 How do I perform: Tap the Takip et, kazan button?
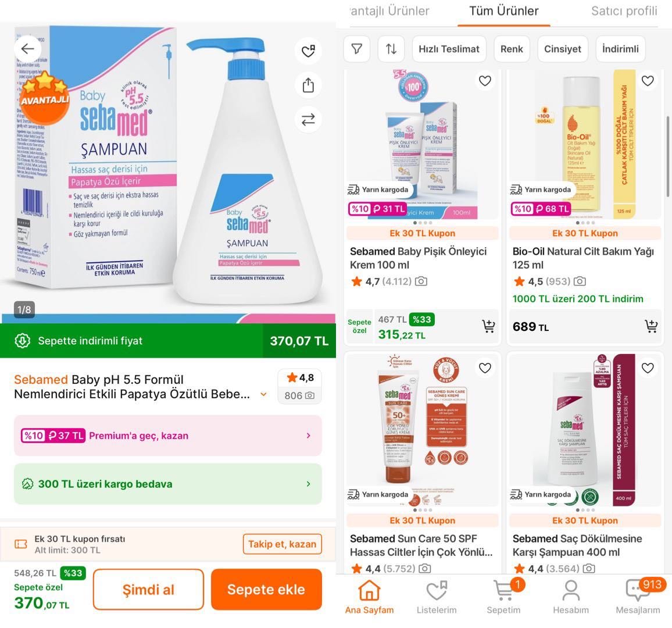tap(282, 544)
